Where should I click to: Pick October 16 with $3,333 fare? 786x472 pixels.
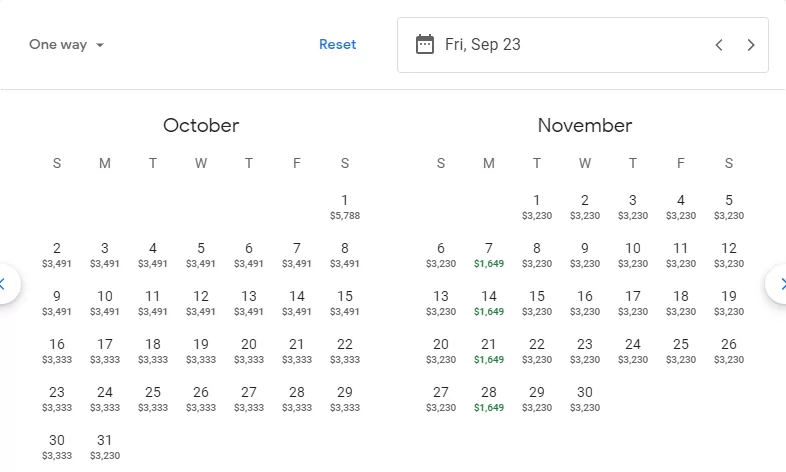click(x=57, y=351)
